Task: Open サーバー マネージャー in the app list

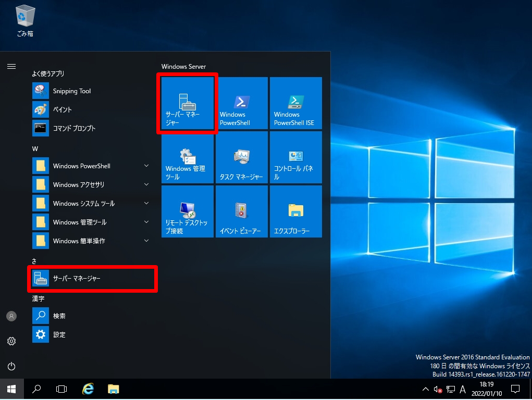Action: pyautogui.click(x=92, y=279)
